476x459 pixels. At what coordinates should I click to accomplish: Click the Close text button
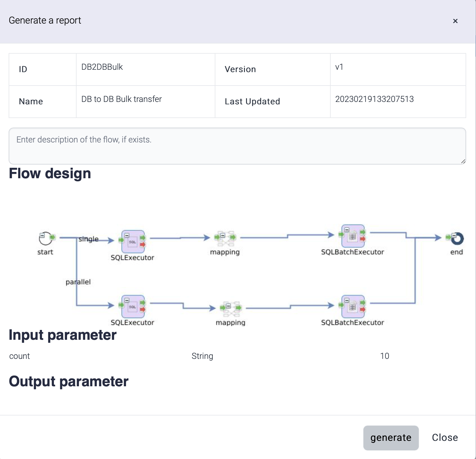445,438
